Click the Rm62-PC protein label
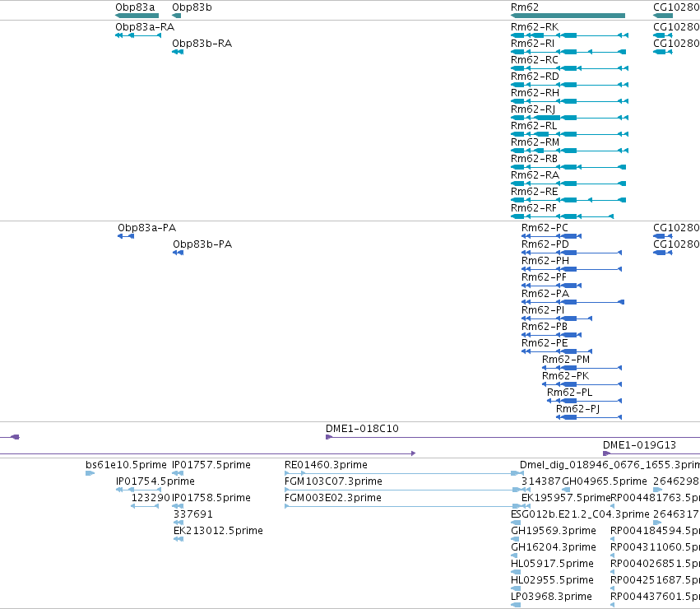Viewport: 700px width, 609px height. click(545, 228)
